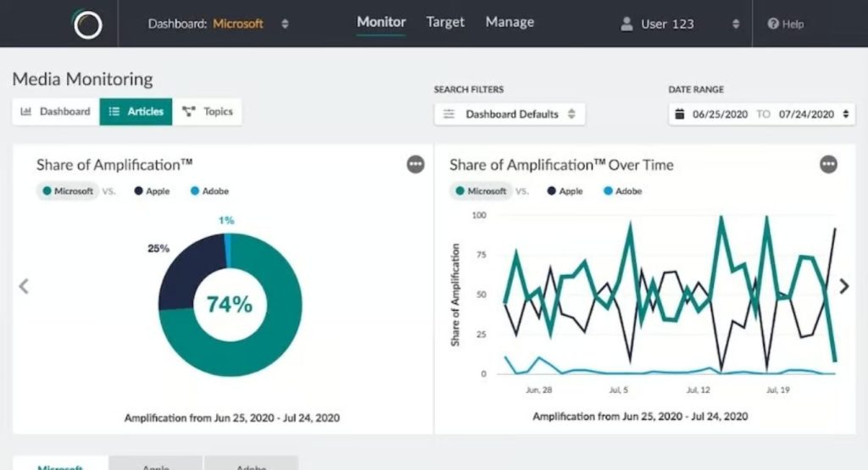Click the 07/24/2020 end date field
Viewport: 868px width, 470px height.
[806, 113]
